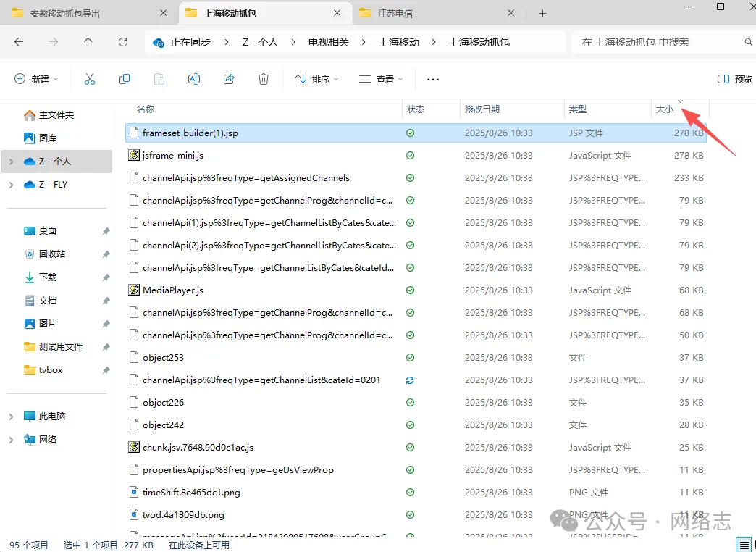Open the 查看 view dropdown
Image resolution: width=756 pixels, height=552 pixels.
click(x=381, y=79)
